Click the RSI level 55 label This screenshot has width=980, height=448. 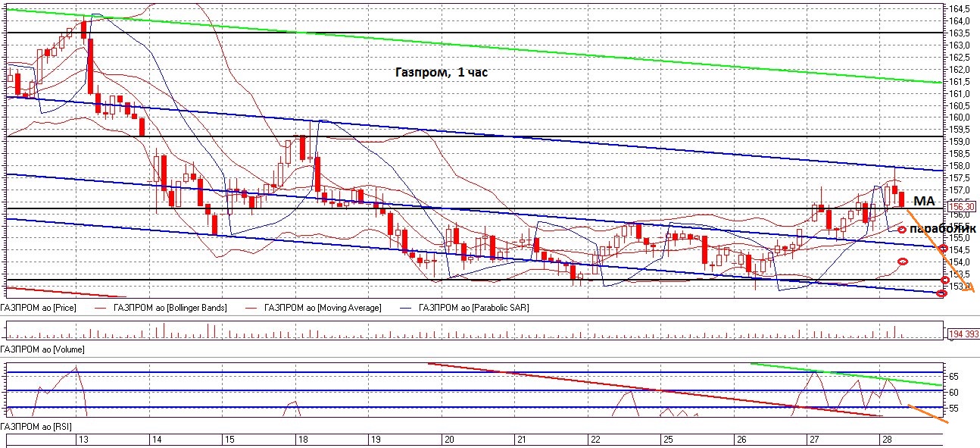954,409
